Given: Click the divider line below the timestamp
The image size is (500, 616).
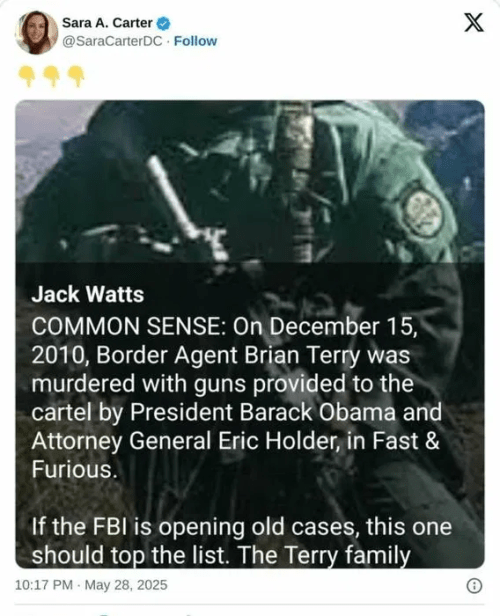Looking at the screenshot, I should [250, 605].
